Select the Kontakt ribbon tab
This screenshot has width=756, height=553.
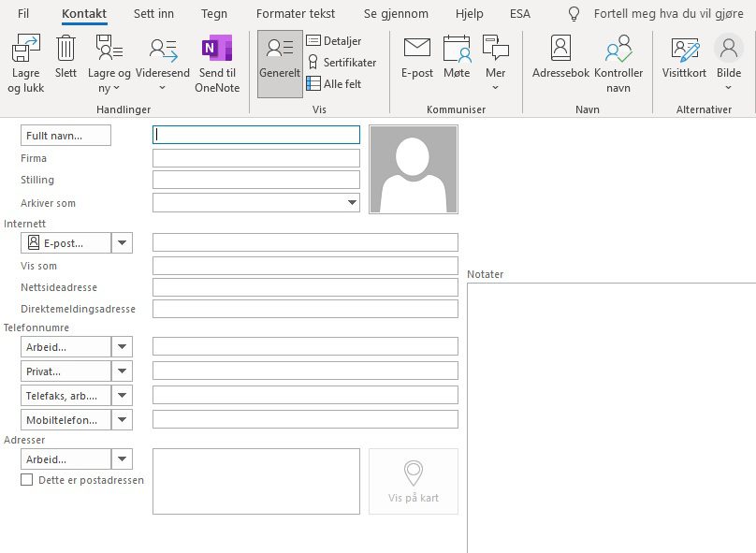click(84, 13)
